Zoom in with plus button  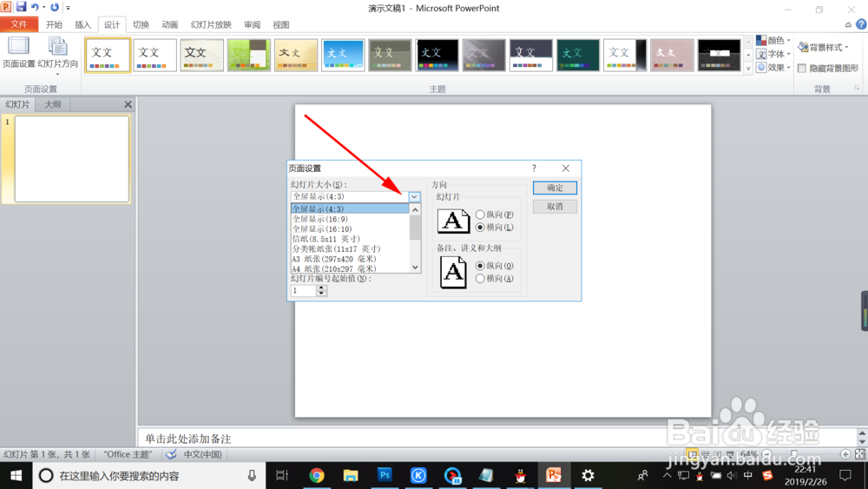pos(845,454)
